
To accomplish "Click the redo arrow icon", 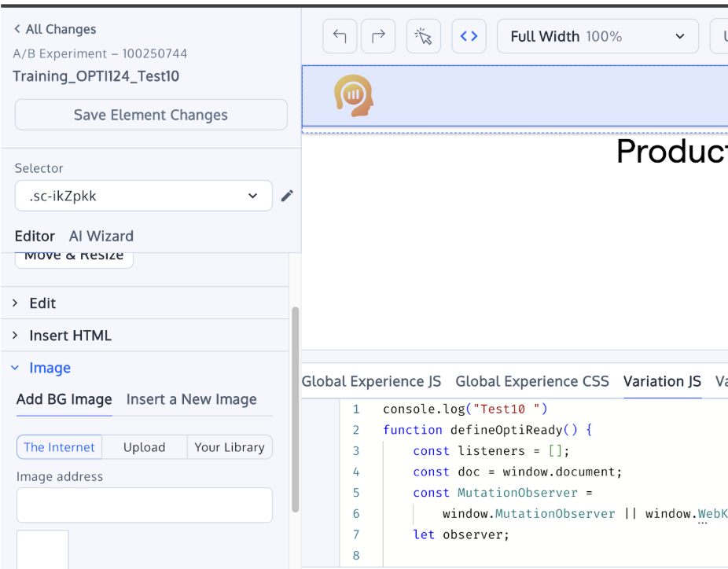I will 378,36.
